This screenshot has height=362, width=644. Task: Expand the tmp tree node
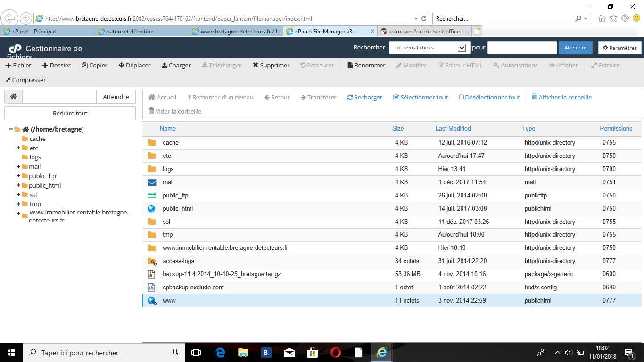click(18, 204)
